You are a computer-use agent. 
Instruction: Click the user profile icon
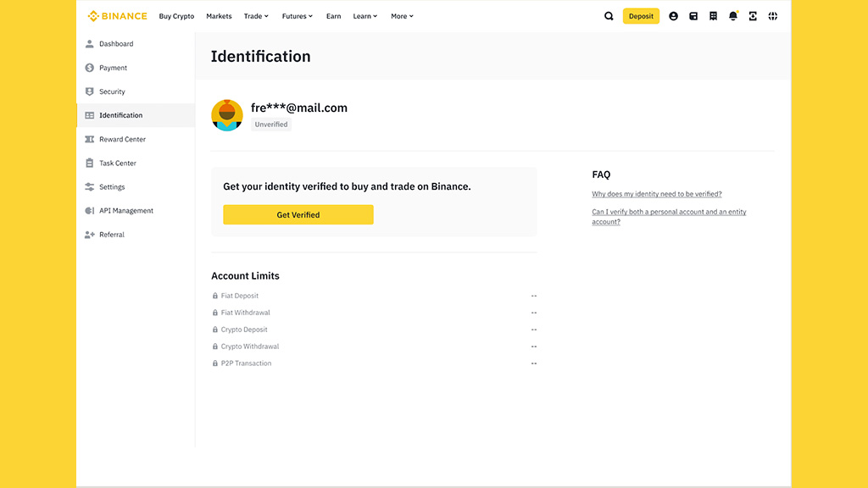pyautogui.click(x=673, y=16)
